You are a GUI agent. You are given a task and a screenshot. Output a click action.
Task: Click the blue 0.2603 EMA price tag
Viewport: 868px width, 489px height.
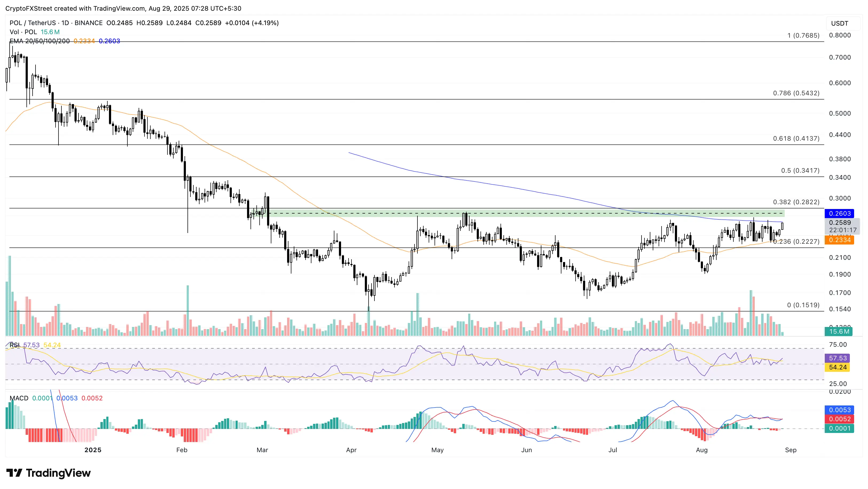click(839, 214)
